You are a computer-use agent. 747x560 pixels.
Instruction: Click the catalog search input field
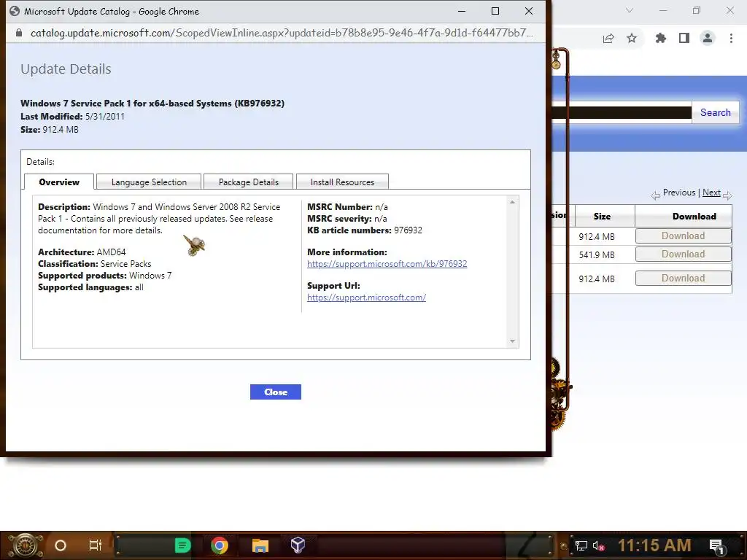coord(622,112)
